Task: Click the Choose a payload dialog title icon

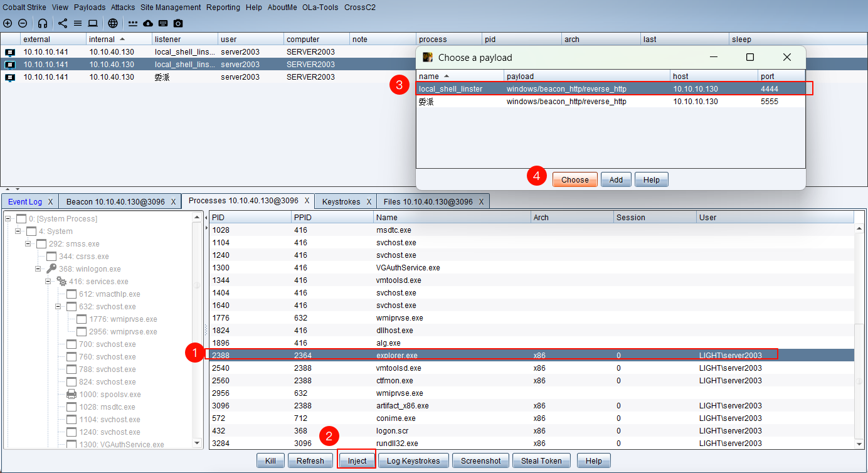Action: [x=428, y=57]
